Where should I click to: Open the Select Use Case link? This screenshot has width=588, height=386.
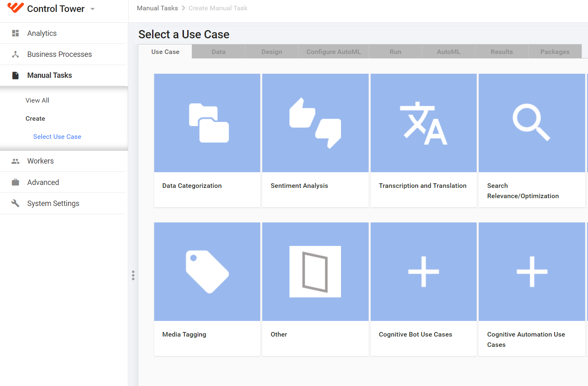[57, 137]
